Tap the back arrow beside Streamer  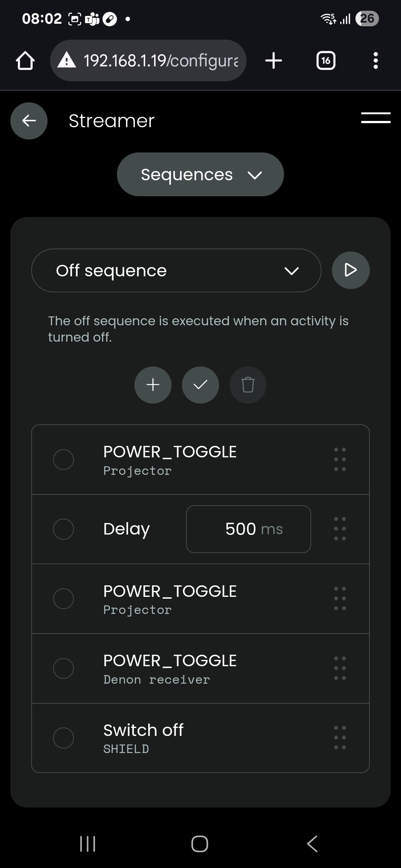coord(29,121)
